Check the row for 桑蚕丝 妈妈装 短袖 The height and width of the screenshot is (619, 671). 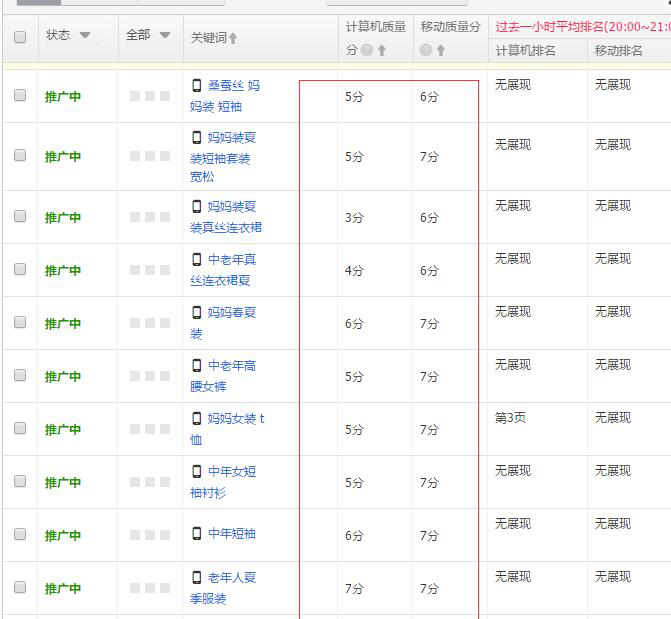(20, 95)
